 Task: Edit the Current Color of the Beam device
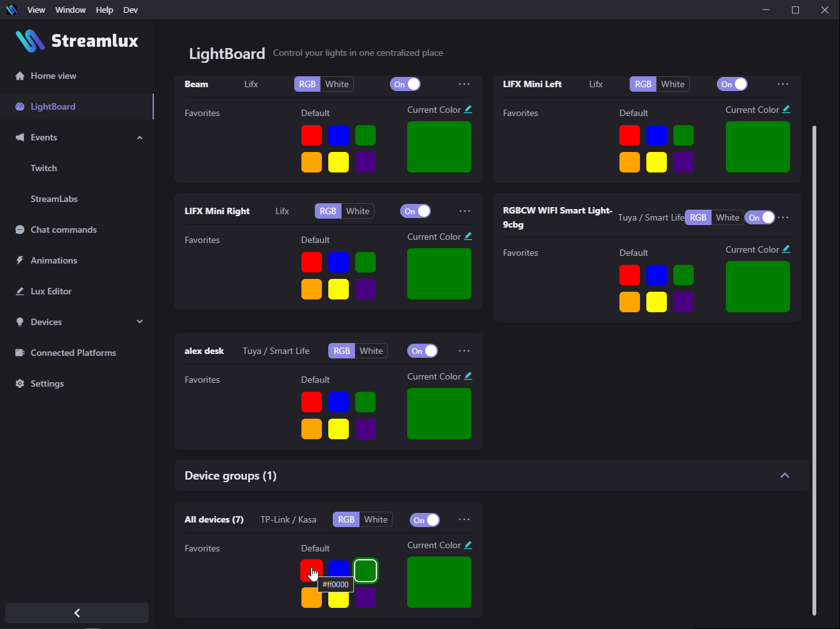[x=467, y=109]
